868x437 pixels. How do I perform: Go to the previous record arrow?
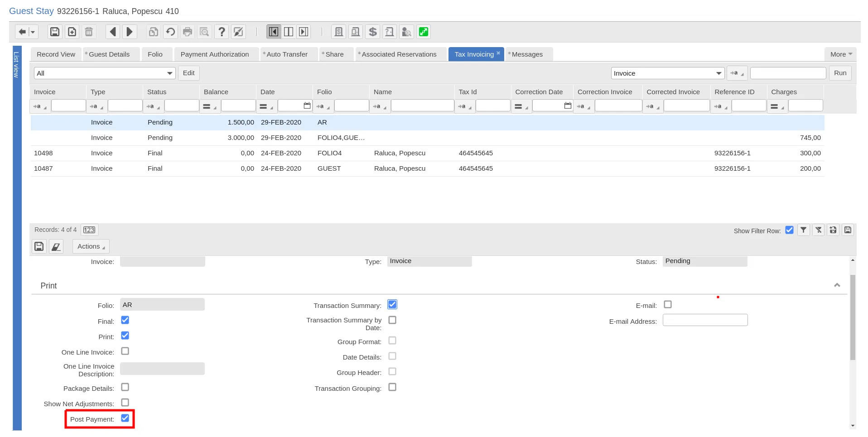coord(113,32)
